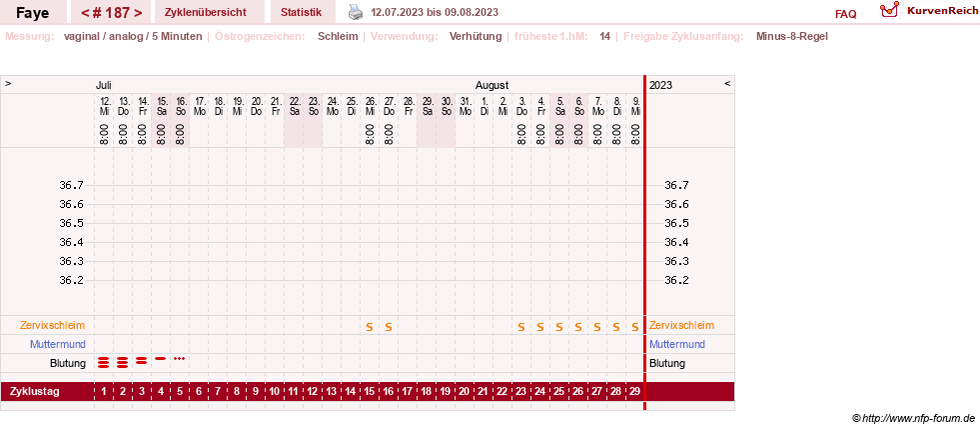Viewport: 980px width, 430px height.
Task: Click the right Muttermund label
Action: point(677,344)
